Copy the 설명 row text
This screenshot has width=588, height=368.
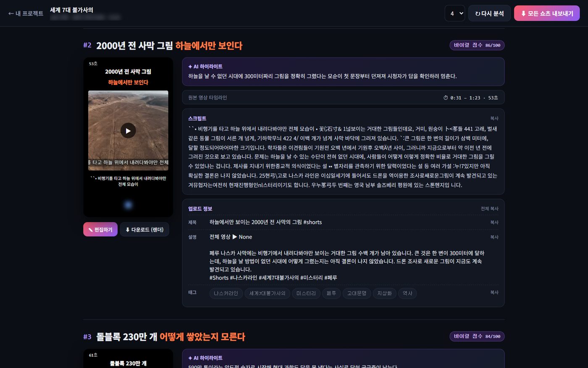tap(494, 237)
